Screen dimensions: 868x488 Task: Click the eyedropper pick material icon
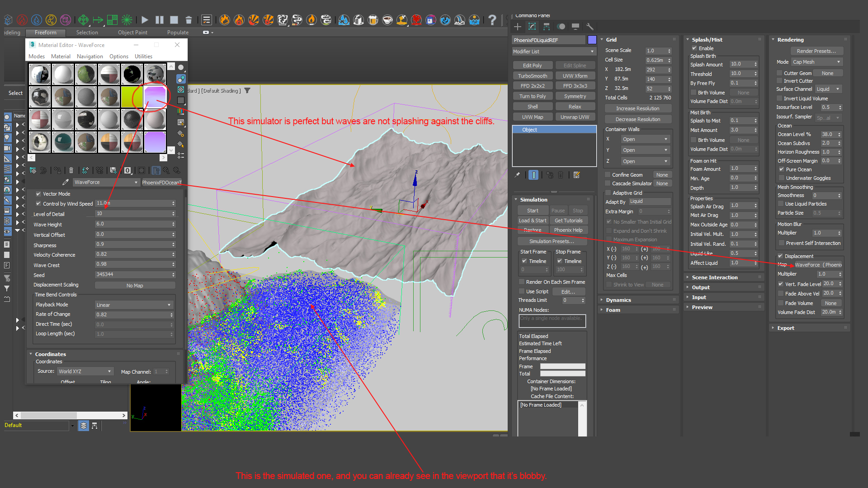pyautogui.click(x=66, y=182)
